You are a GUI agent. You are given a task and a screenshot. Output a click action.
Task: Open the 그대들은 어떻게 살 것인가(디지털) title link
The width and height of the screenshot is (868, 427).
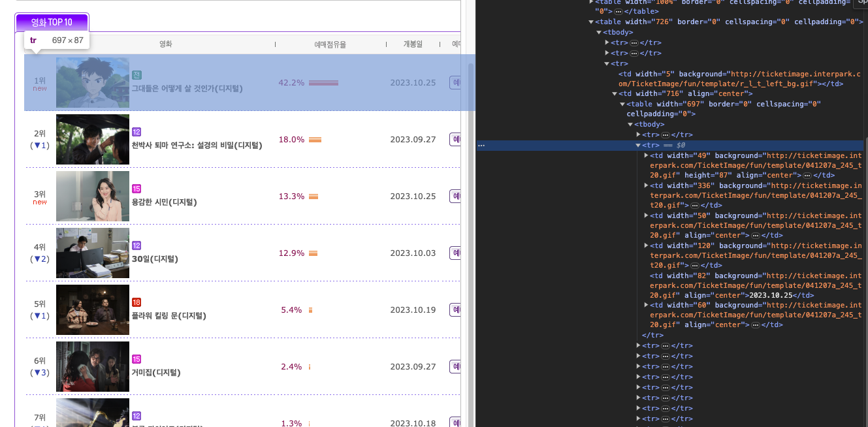(x=187, y=88)
